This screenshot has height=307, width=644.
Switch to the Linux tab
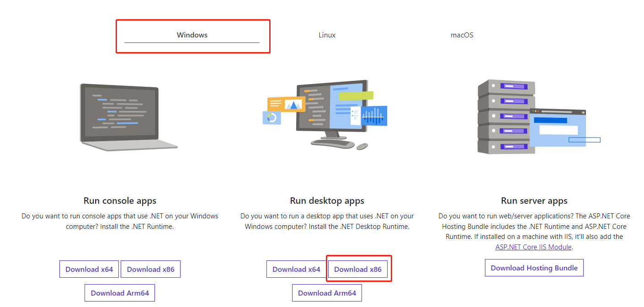pyautogui.click(x=327, y=35)
